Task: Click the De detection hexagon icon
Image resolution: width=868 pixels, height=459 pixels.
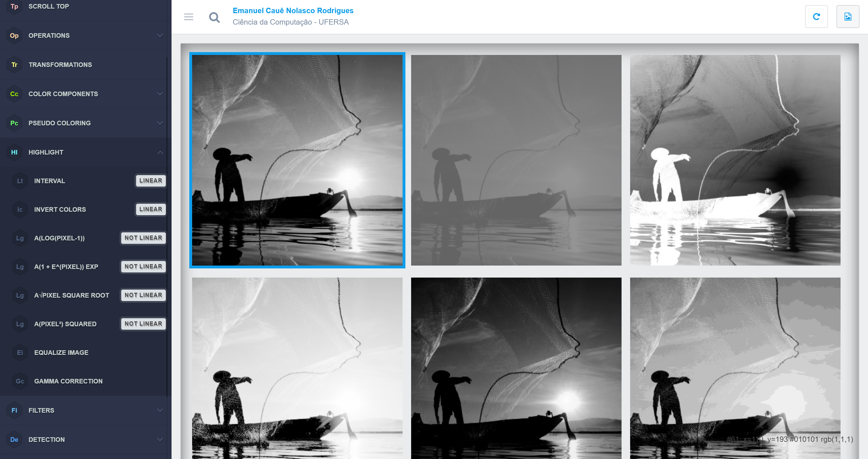Action: tap(14, 440)
